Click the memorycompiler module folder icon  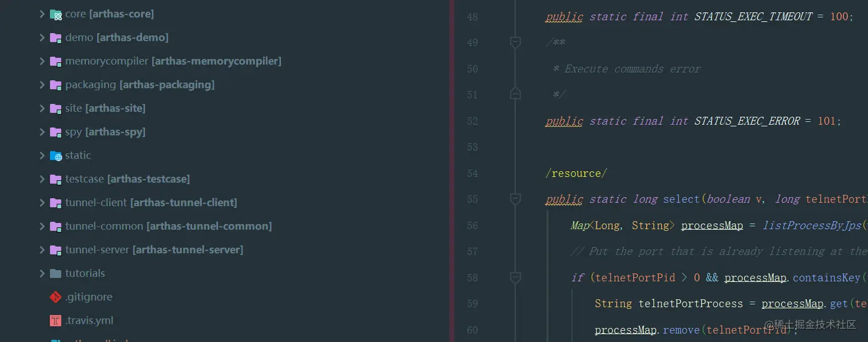[x=56, y=61]
